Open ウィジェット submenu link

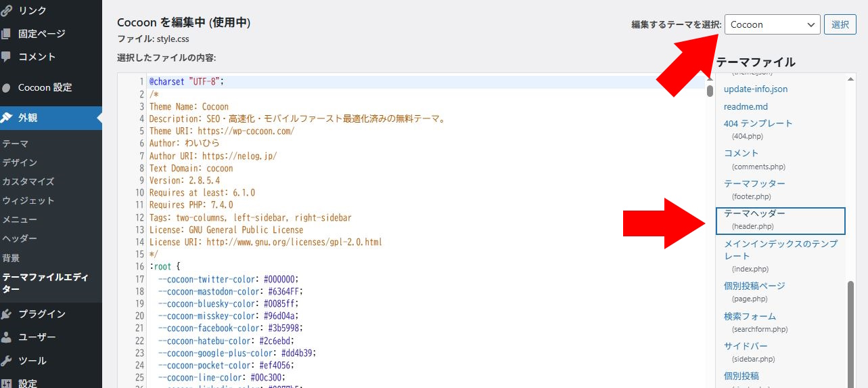coord(28,200)
